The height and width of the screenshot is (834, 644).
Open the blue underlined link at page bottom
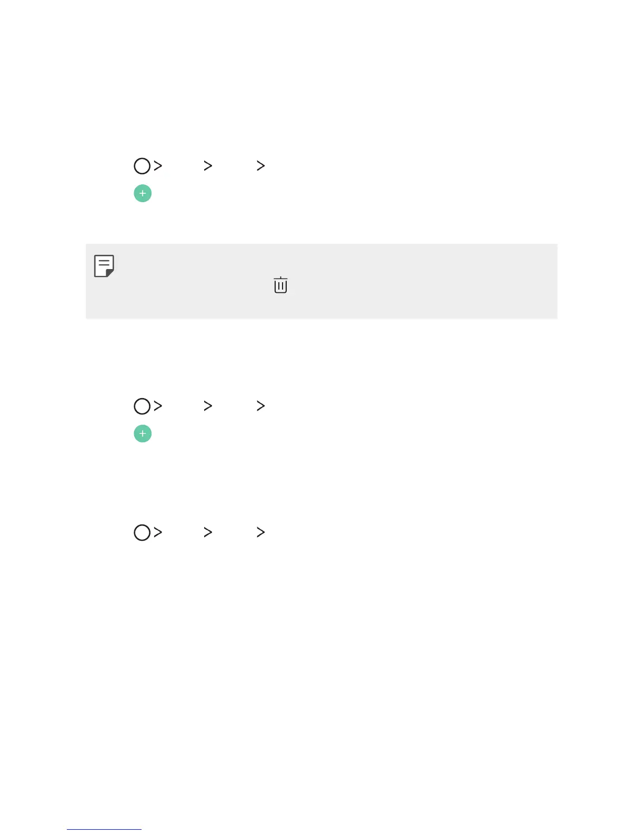coord(104,829)
